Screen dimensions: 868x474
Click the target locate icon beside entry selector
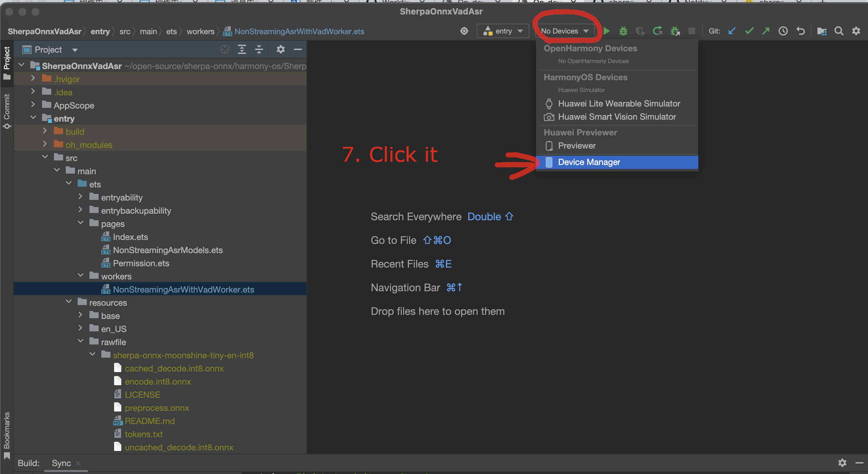point(464,31)
